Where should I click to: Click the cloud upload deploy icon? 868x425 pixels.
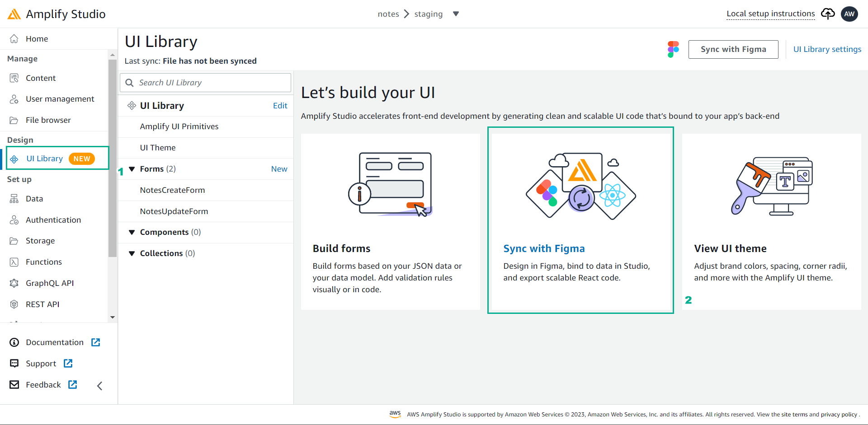coord(828,14)
